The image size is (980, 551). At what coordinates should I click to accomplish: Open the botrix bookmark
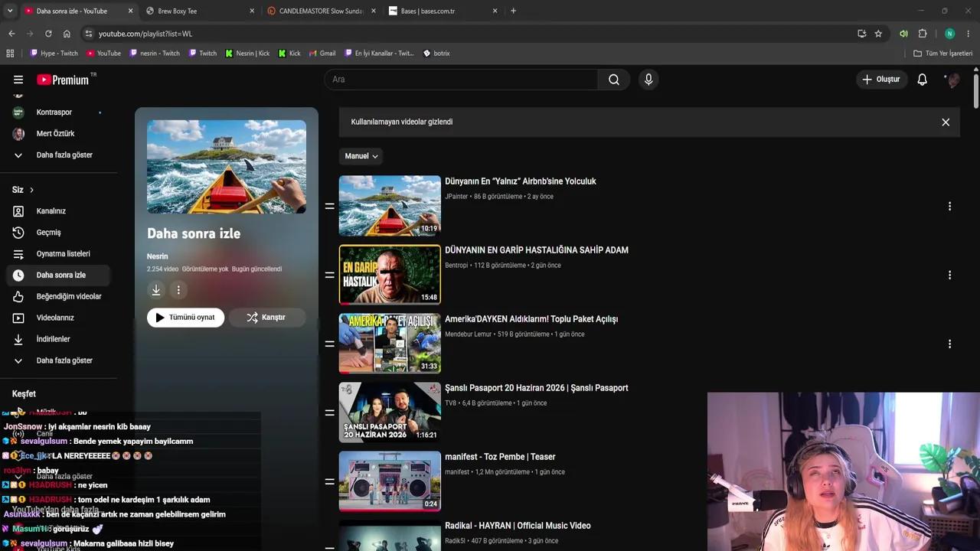tap(436, 54)
